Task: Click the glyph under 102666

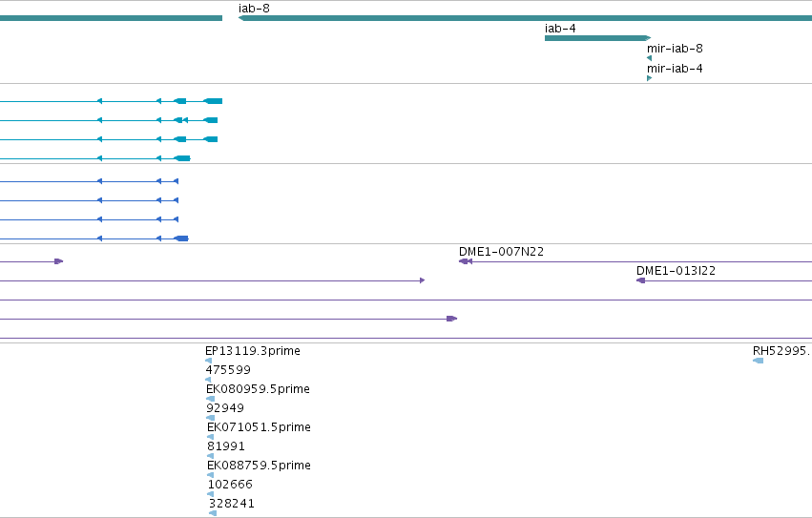Action: point(210,494)
